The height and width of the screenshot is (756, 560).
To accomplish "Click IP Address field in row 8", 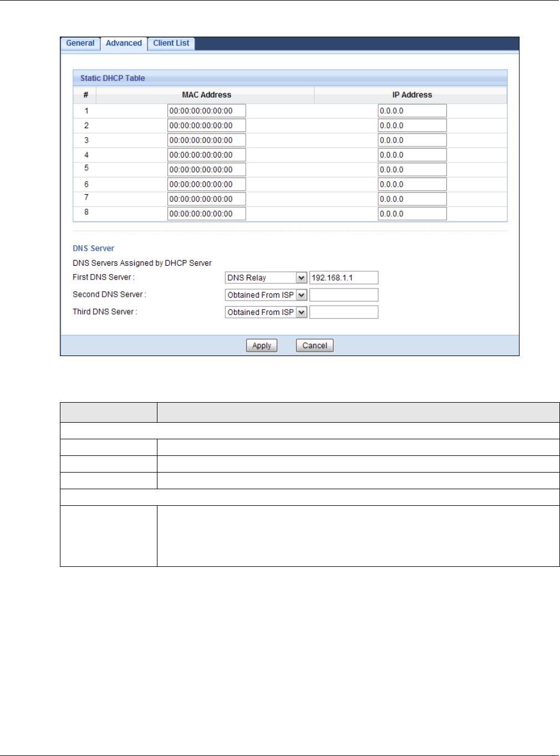I will [x=413, y=214].
